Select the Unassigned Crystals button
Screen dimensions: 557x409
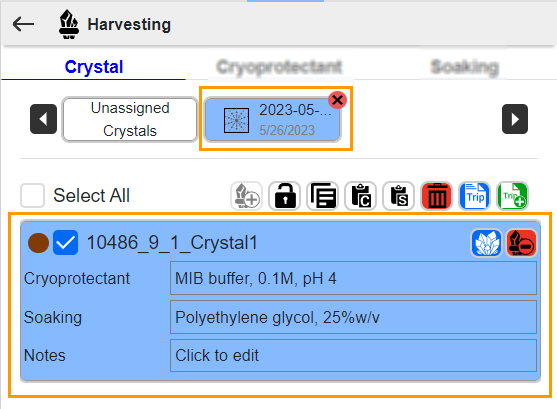coord(130,119)
